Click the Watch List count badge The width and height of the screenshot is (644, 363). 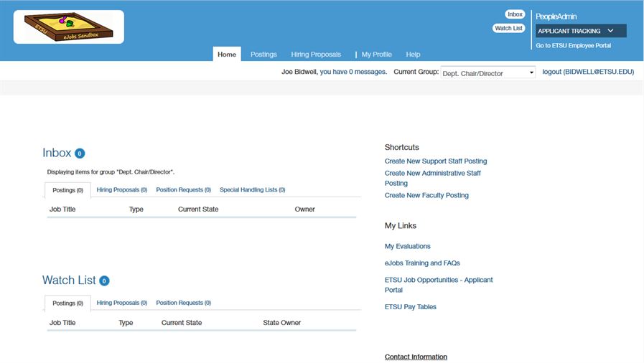coord(104,281)
